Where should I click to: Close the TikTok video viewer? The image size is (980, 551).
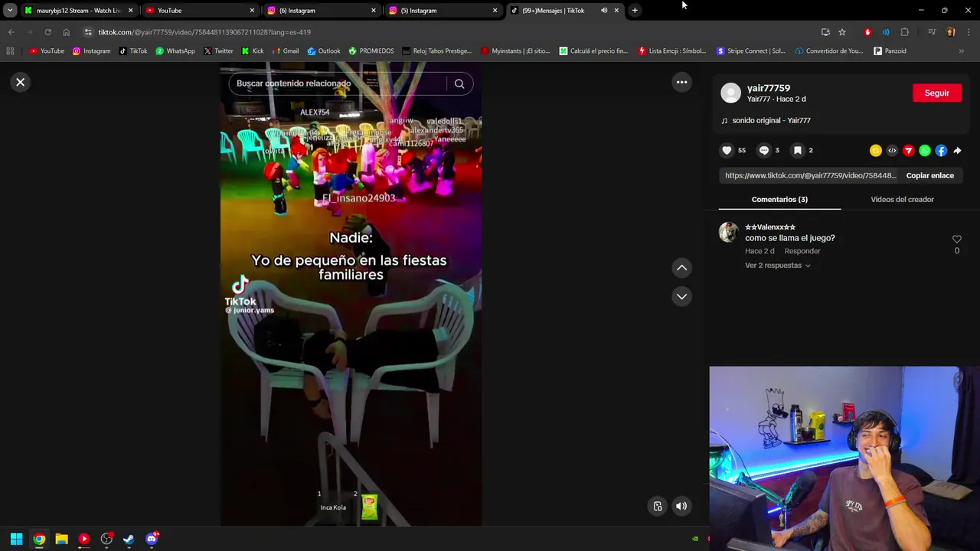pyautogui.click(x=21, y=82)
